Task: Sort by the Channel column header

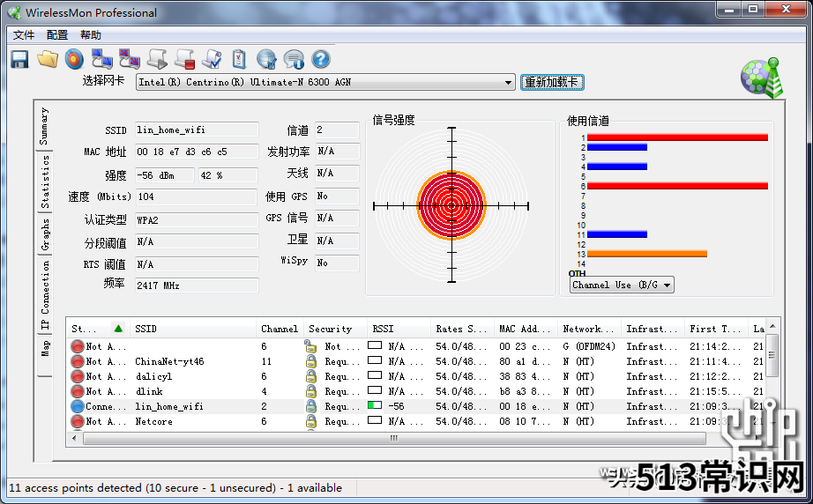Action: point(280,329)
